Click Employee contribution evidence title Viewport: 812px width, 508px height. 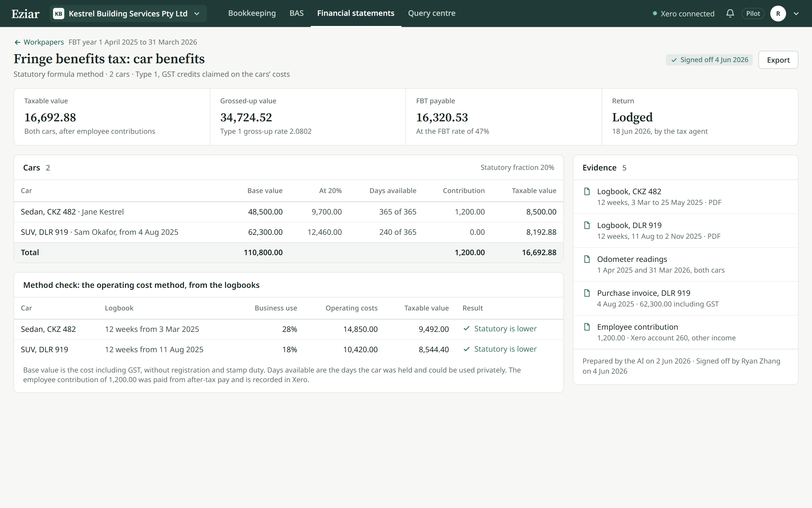(x=637, y=327)
